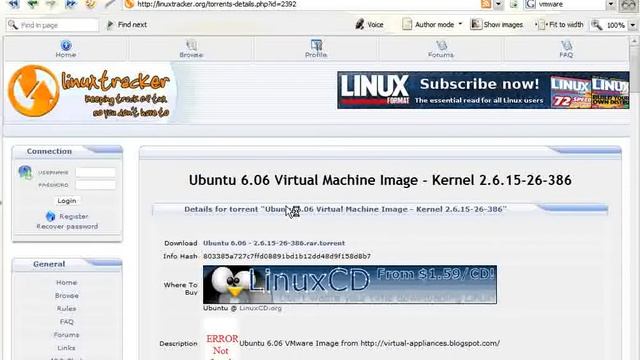Click the user icon in Connection panel
Viewport: 640px width, 360px height.
click(25, 172)
